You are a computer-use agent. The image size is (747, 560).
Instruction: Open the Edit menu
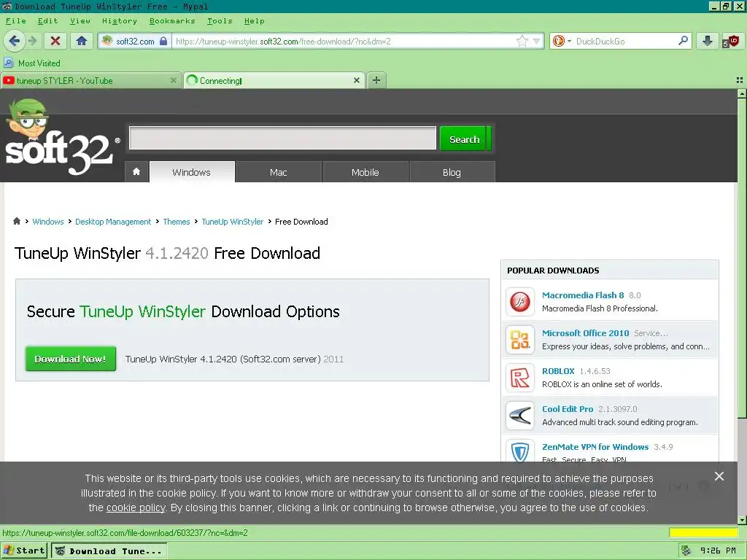47,21
